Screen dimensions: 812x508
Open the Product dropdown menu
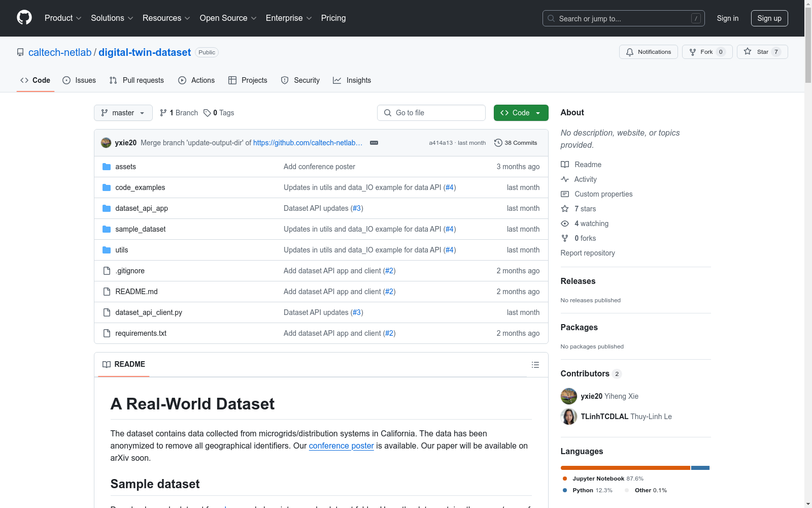(x=63, y=18)
